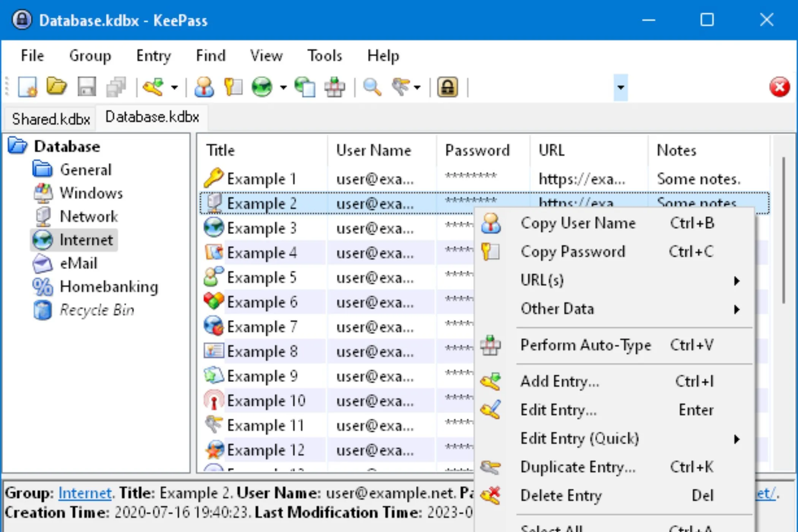Choose Delete Entry in context menu
Viewport: 798px width, 532px height.
click(x=561, y=495)
